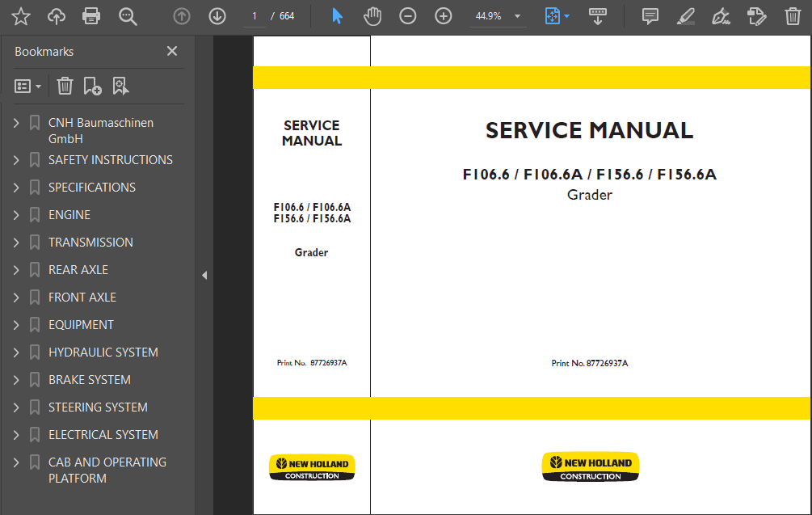Open fit page options dropdown arrow

(567, 17)
